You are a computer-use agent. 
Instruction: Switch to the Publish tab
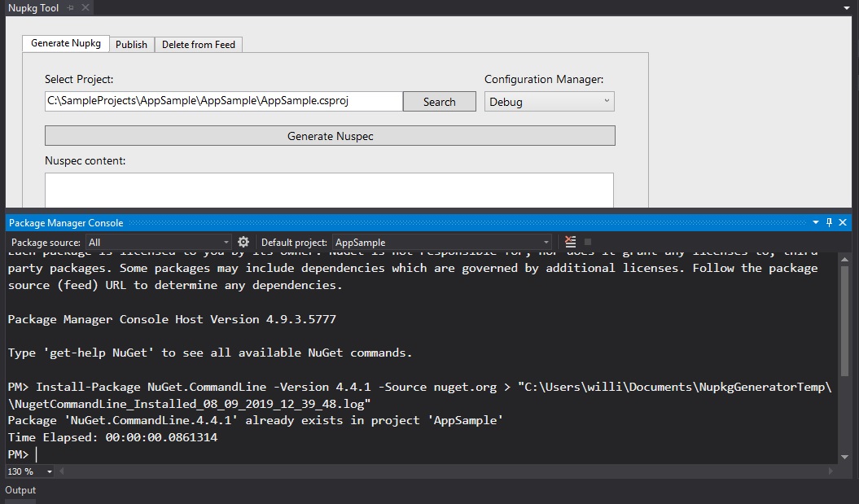[131, 44]
